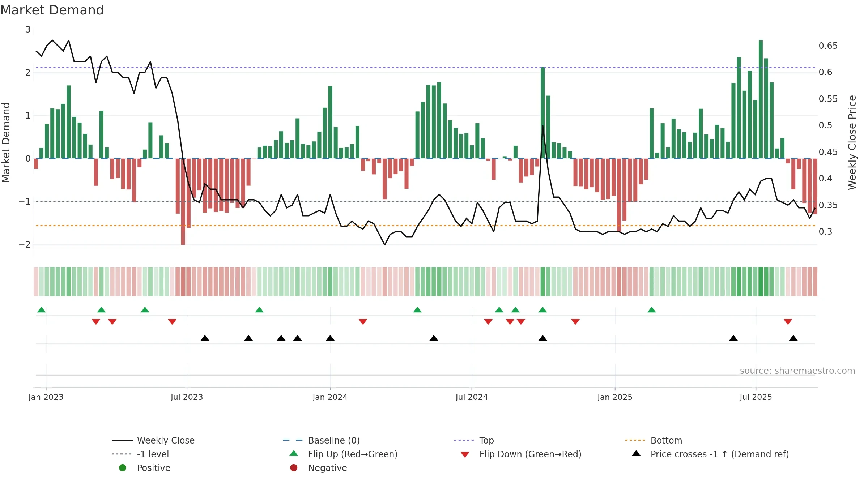Viewport: 868px width, 488px height.
Task: Select the last black price-cross marker in August 2025
Action: click(x=793, y=338)
